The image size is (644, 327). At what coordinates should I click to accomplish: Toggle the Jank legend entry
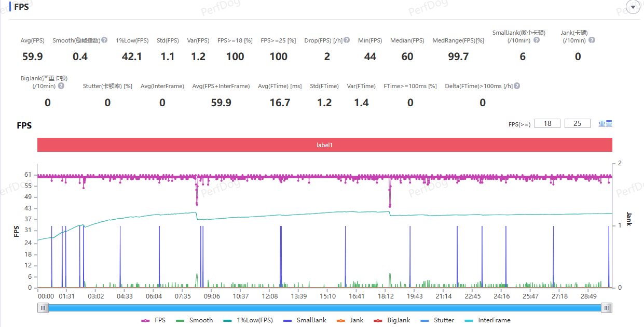pyautogui.click(x=350, y=320)
